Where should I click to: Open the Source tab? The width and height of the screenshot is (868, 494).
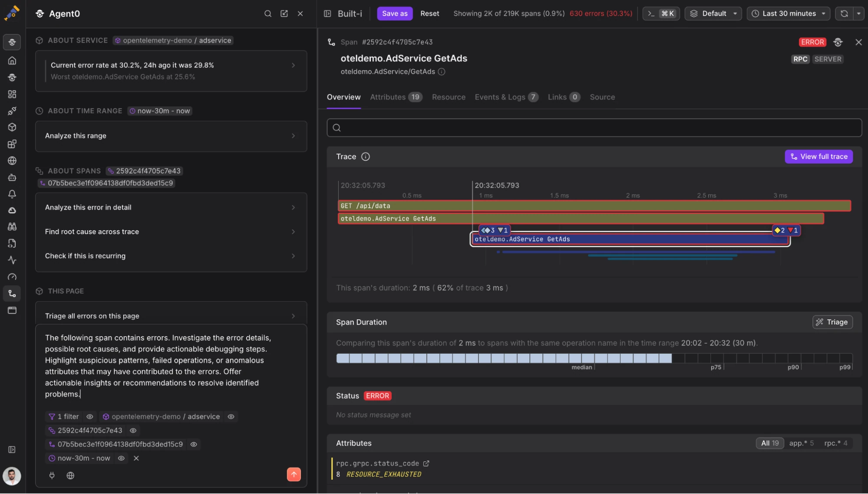[602, 97]
